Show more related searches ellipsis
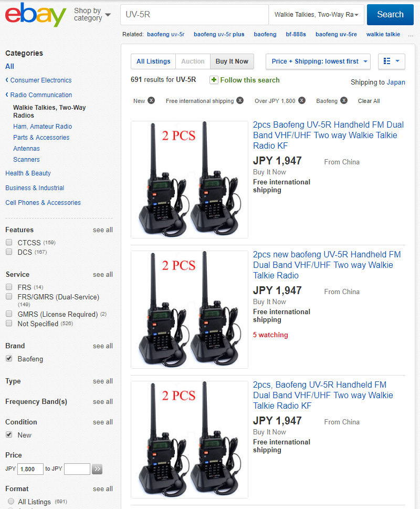The width and height of the screenshot is (420, 509). (411, 35)
